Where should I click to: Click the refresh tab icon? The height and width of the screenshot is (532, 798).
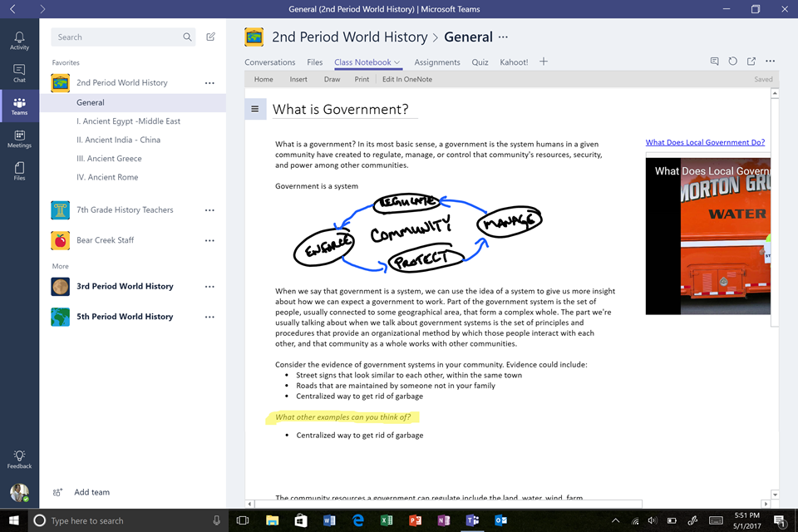732,62
